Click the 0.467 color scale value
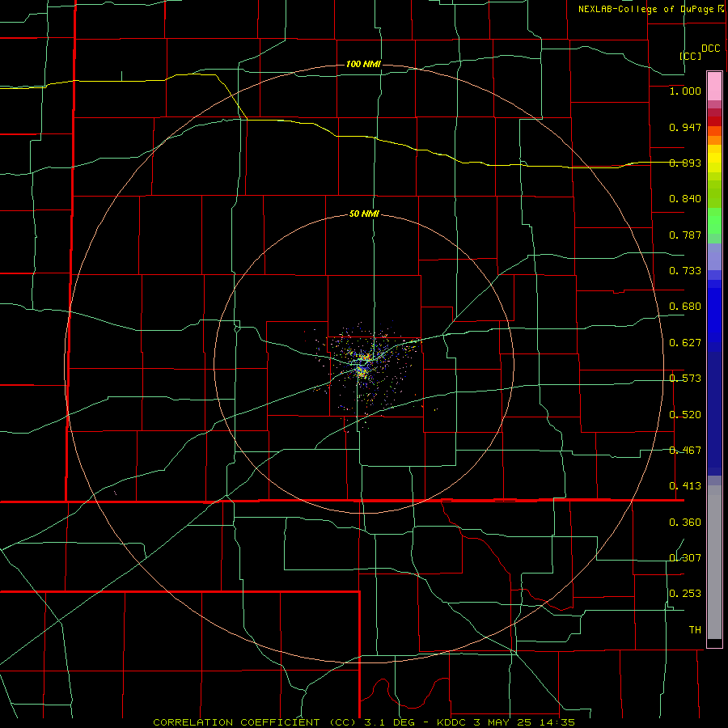 pyautogui.click(x=685, y=451)
